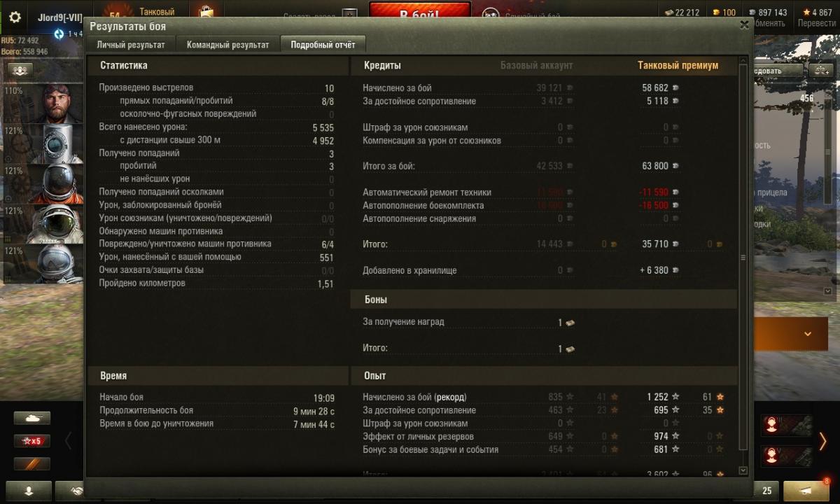Click the orange next arrow in carousel
Viewport: 840px width, 504px height.
(823, 441)
